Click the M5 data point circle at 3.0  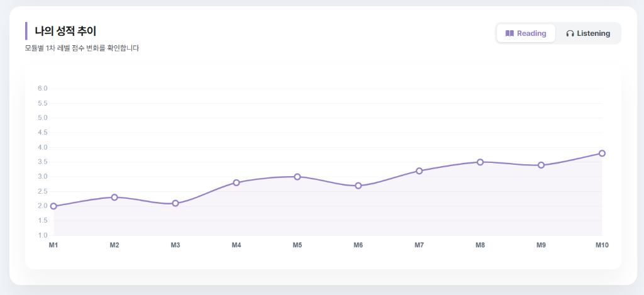click(297, 177)
